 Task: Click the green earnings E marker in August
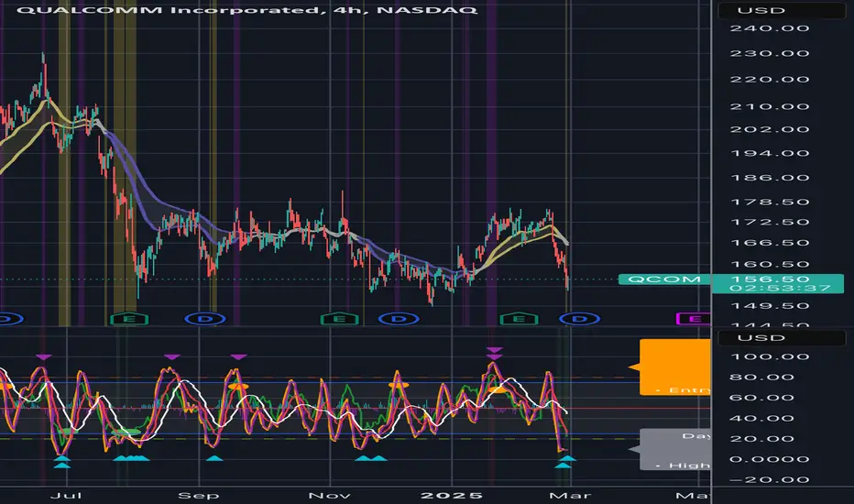(129, 319)
